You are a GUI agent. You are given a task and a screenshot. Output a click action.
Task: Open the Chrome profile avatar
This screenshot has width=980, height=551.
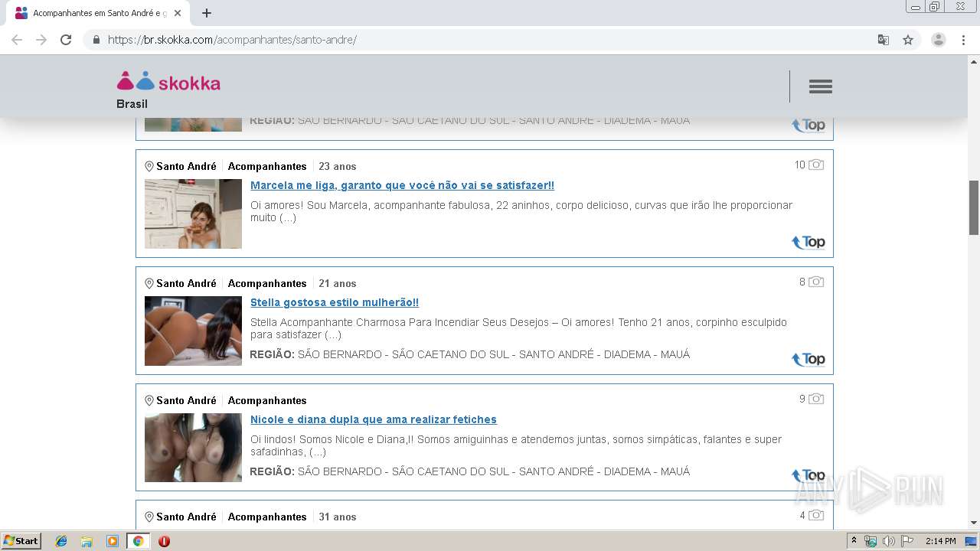tap(939, 40)
